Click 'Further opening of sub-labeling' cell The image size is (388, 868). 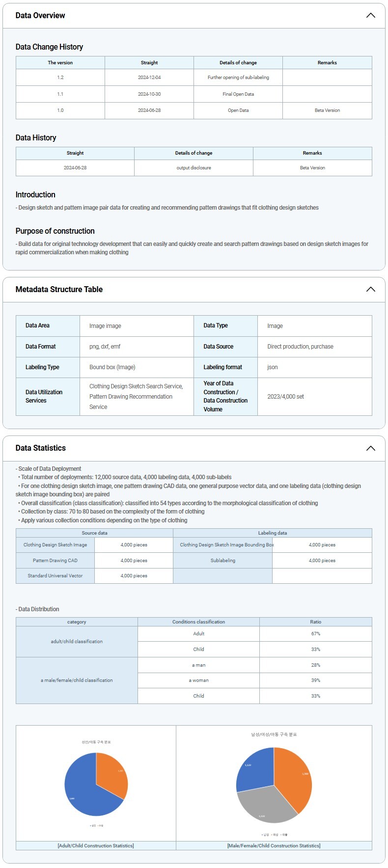(x=238, y=78)
